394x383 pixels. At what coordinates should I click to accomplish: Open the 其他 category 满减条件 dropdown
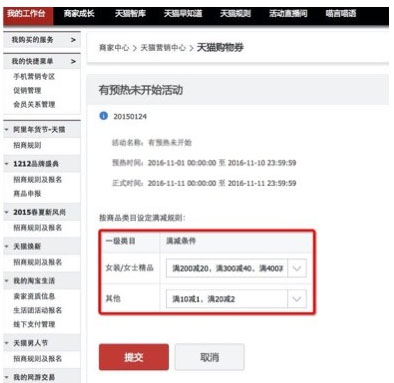(x=236, y=299)
